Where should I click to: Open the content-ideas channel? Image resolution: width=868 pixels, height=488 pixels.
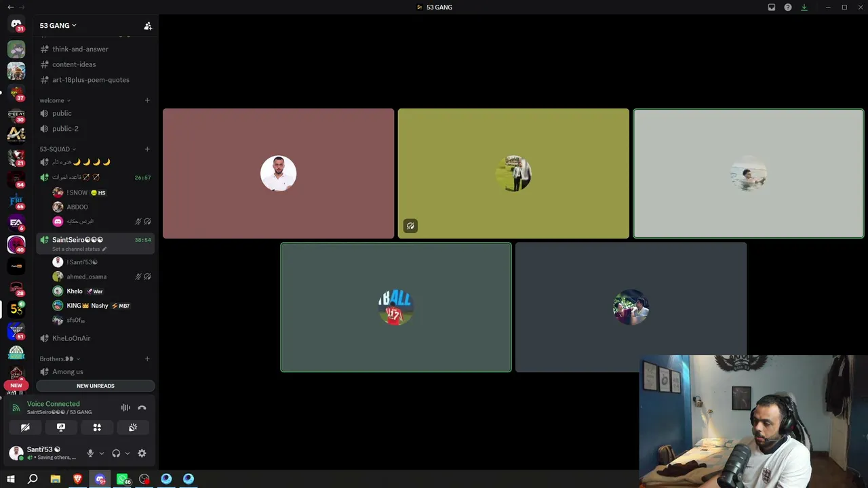[x=95, y=64]
